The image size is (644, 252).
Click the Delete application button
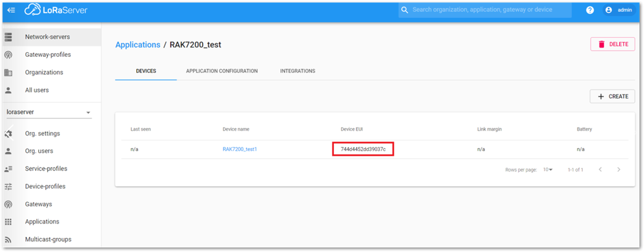pyautogui.click(x=613, y=44)
